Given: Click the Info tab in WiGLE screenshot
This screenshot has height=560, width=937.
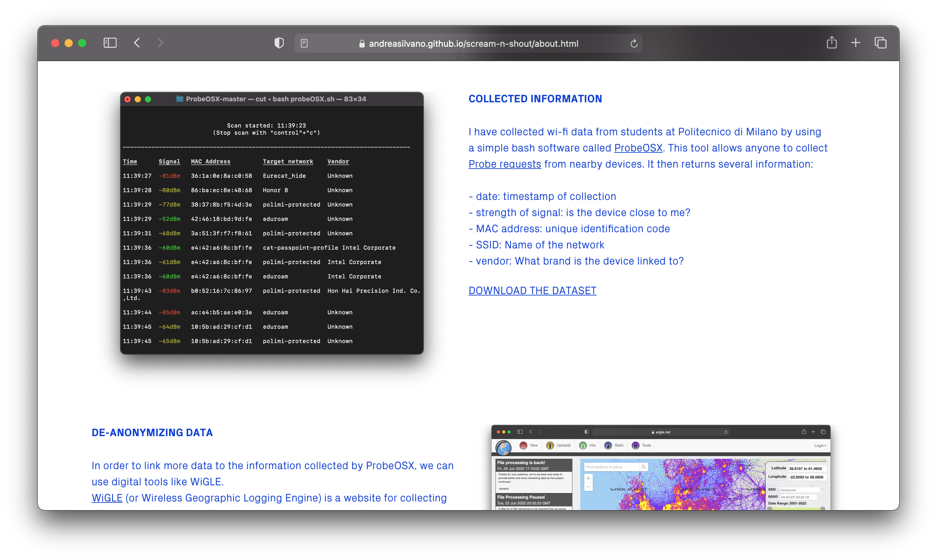Looking at the screenshot, I should point(588,446).
